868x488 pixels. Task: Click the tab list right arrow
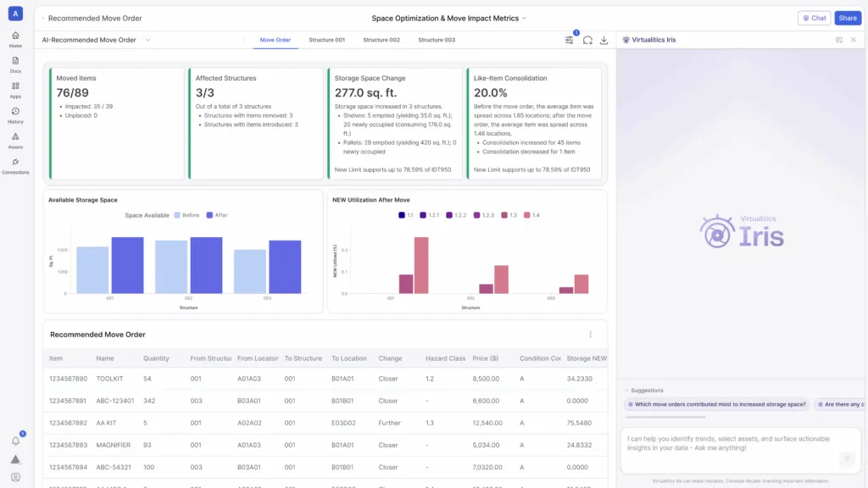(x=471, y=40)
